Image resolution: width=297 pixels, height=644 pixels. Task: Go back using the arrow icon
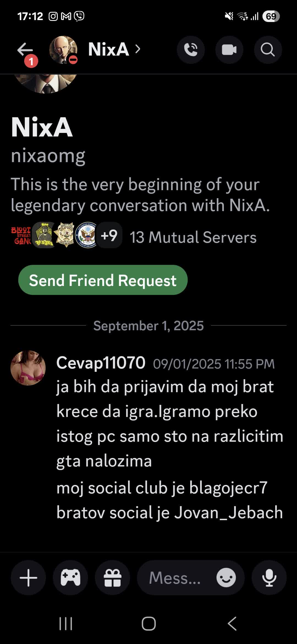click(x=25, y=50)
